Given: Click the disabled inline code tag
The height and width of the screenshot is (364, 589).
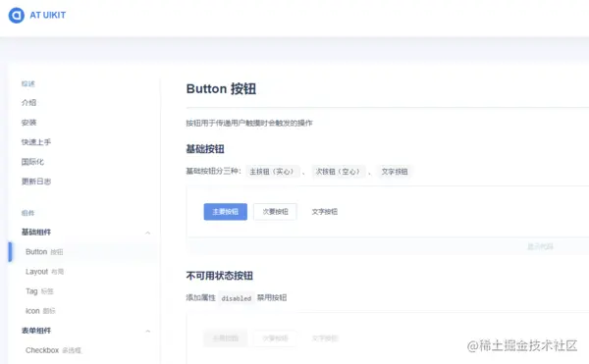Looking at the screenshot, I should (237, 298).
